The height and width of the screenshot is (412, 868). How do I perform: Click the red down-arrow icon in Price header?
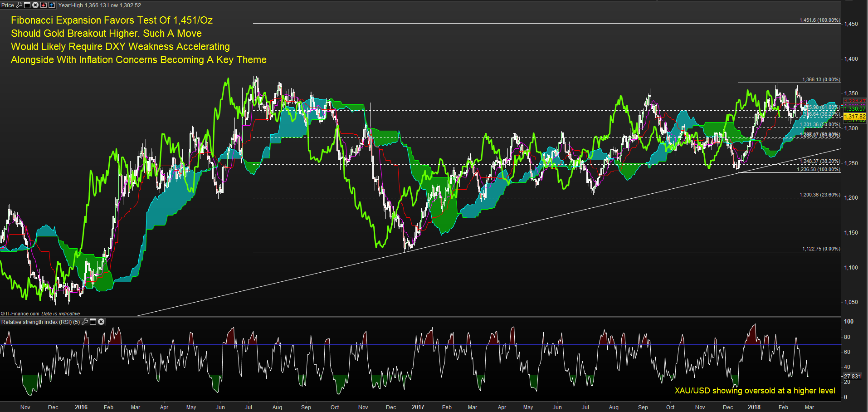click(x=44, y=5)
